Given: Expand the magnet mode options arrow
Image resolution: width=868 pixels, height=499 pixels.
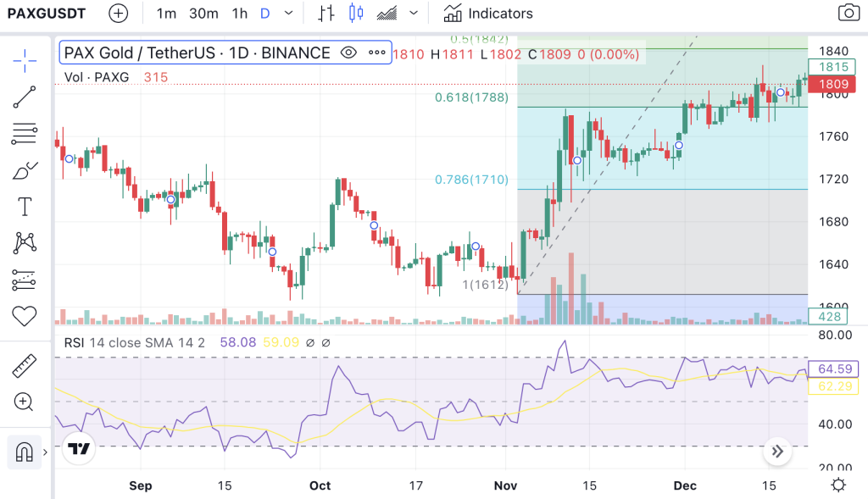Looking at the screenshot, I should tap(46, 452).
